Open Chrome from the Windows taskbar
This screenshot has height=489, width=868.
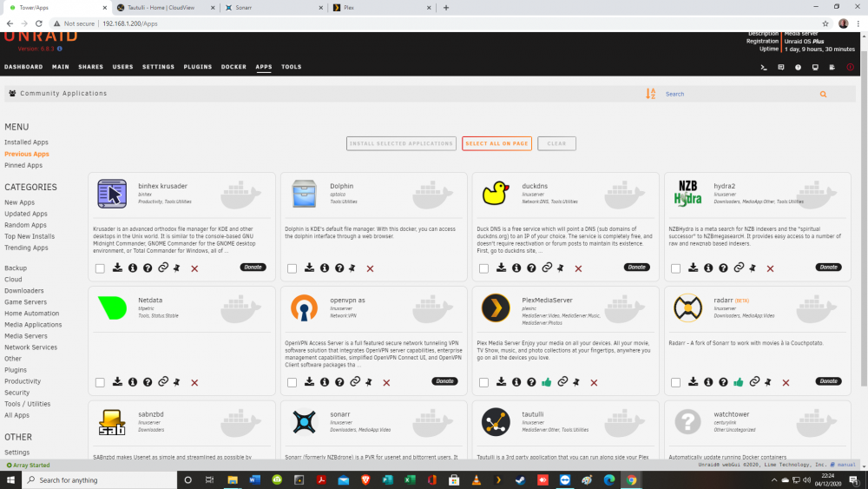tap(631, 480)
